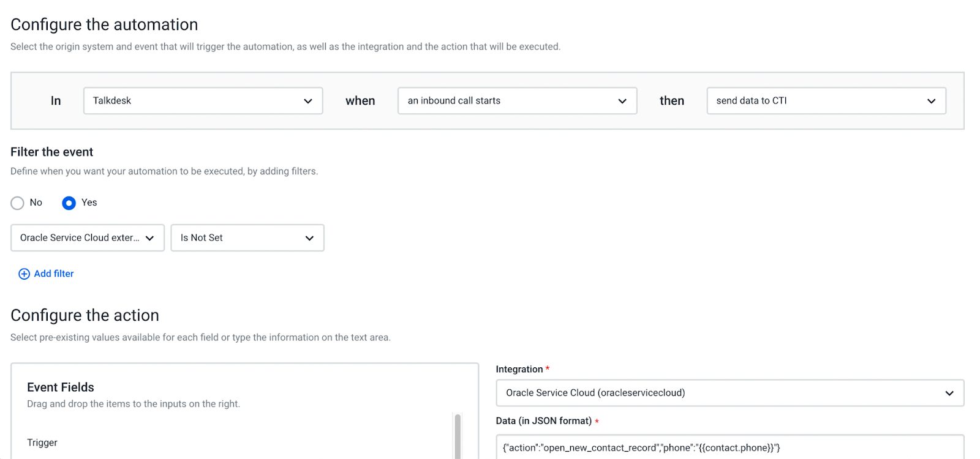The width and height of the screenshot is (980, 459).
Task: Expand the 'Is Not Set' condition dropdown
Action: [x=247, y=238]
